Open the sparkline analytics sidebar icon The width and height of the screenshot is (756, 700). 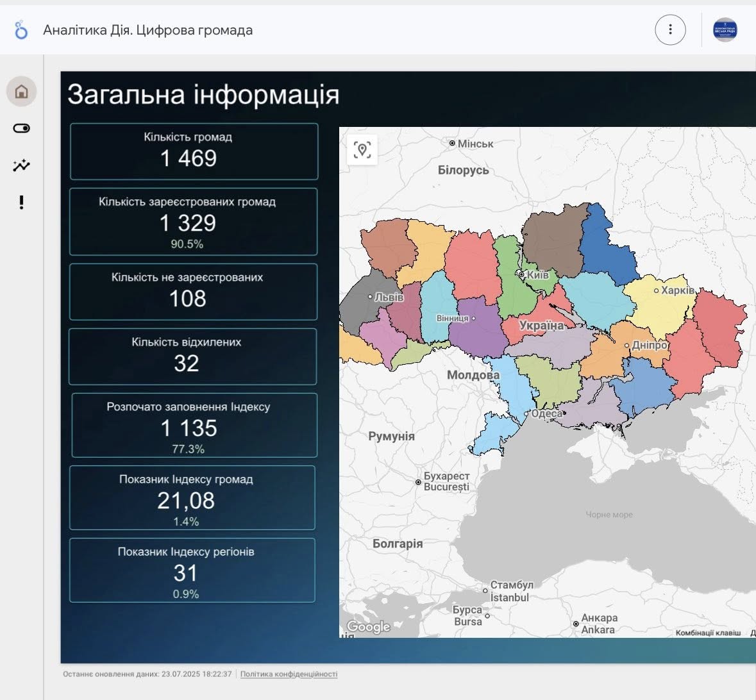point(21,165)
